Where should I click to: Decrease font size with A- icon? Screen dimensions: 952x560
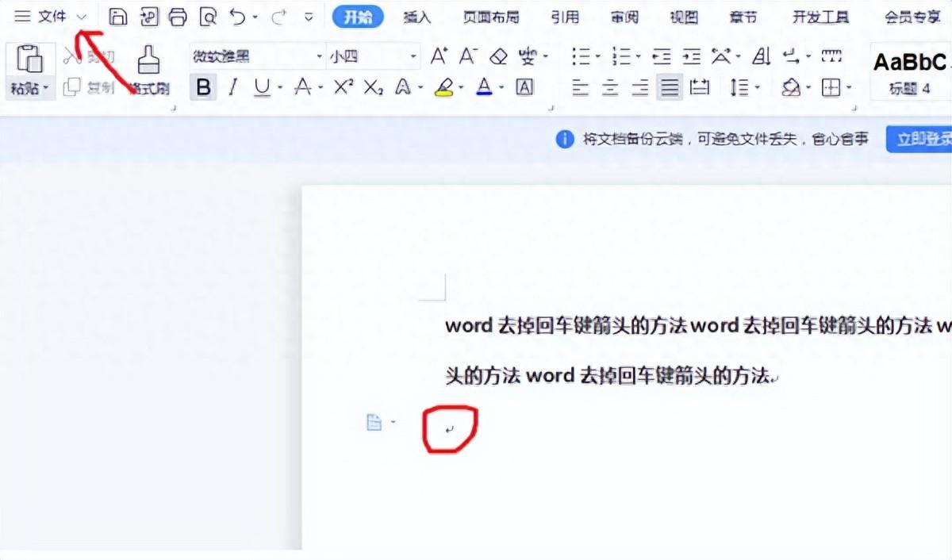[x=468, y=56]
